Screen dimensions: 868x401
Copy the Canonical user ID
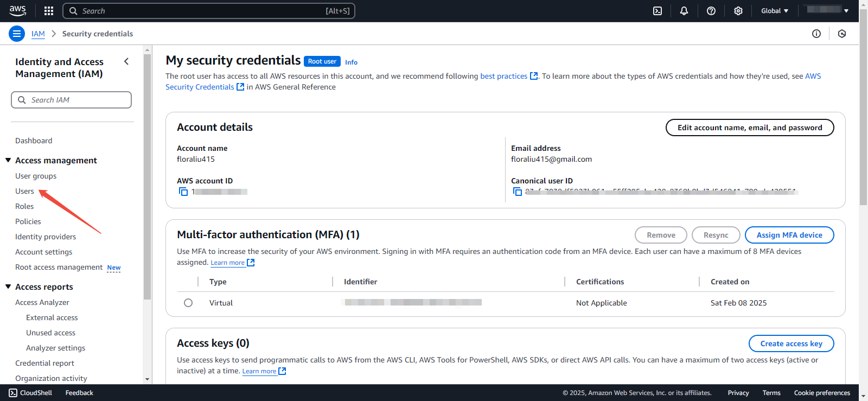click(518, 192)
